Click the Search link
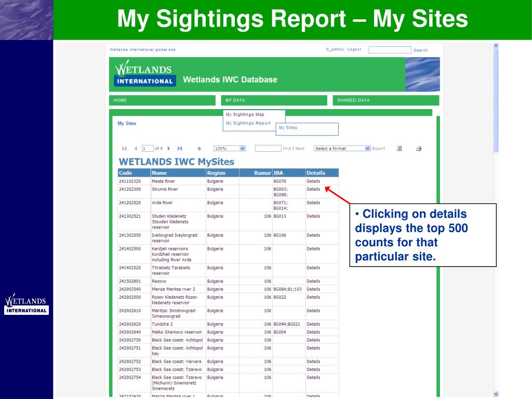The height and width of the screenshot is (399, 532). pyautogui.click(x=420, y=50)
